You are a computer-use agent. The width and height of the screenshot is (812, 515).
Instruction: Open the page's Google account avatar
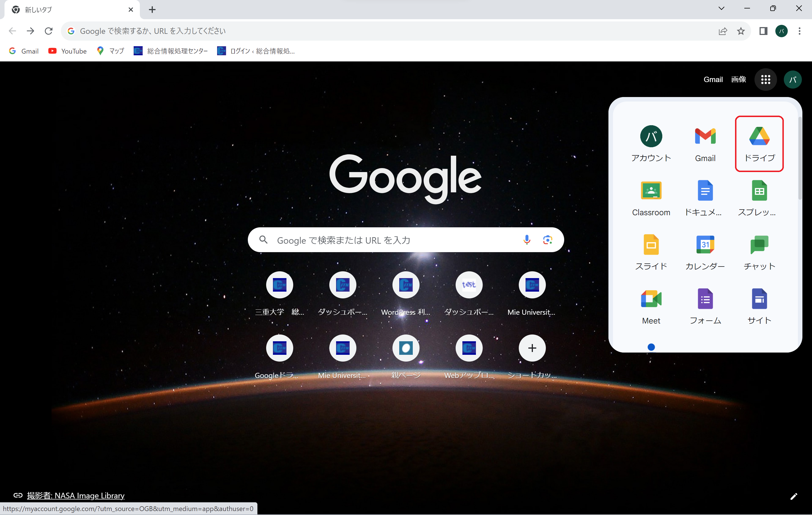tap(793, 80)
